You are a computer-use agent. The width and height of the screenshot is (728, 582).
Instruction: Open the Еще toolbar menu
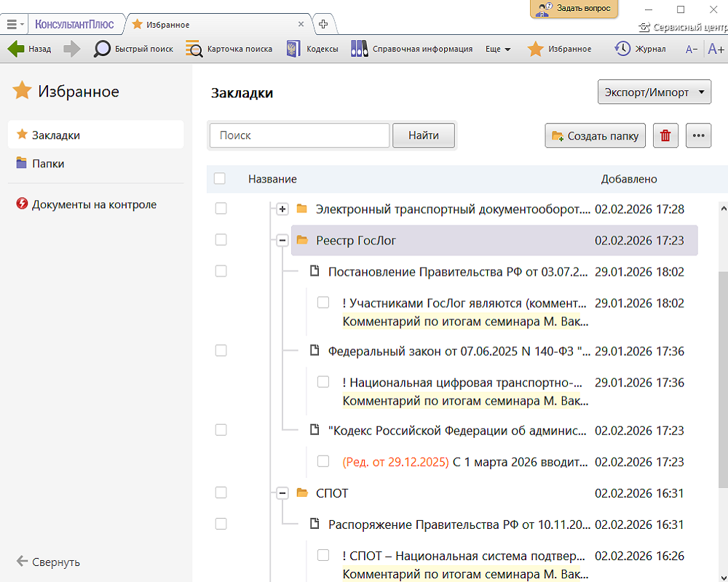tap(497, 49)
